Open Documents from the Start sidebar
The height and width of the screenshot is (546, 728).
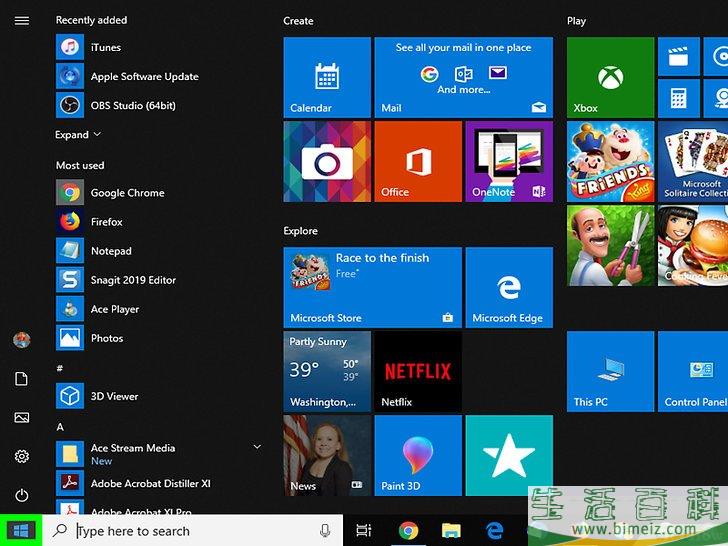[x=21, y=379]
